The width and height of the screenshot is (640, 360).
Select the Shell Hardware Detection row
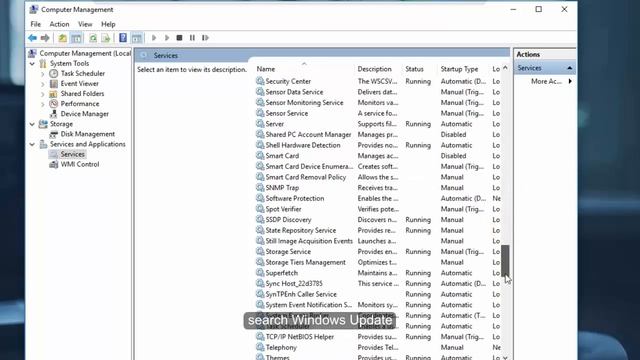378,145
